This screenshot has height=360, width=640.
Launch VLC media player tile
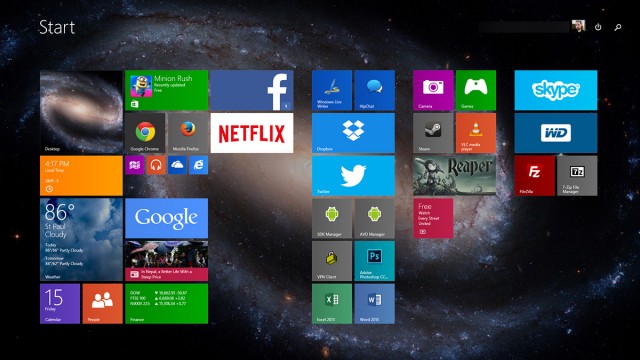pyautogui.click(x=476, y=133)
